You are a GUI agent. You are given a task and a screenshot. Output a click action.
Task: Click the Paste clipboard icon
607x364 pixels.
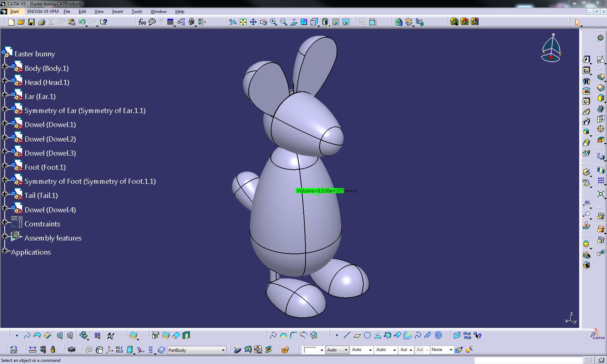(72, 22)
